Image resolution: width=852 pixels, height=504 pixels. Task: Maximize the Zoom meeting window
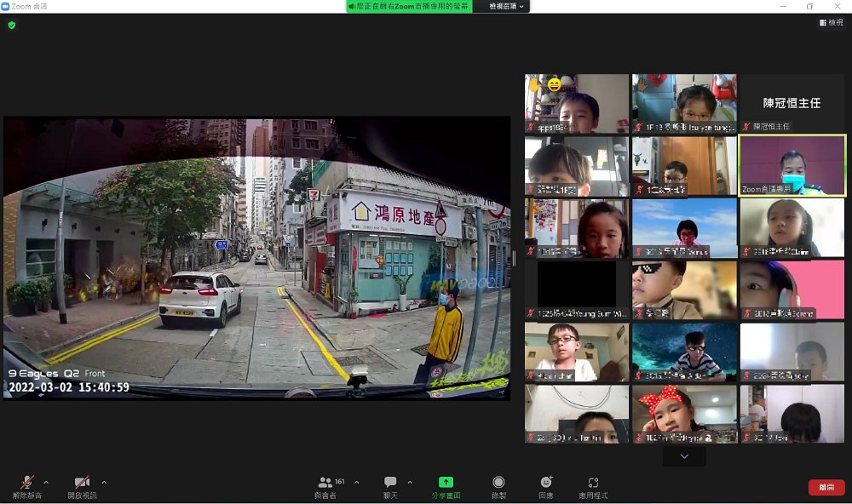point(809,6)
